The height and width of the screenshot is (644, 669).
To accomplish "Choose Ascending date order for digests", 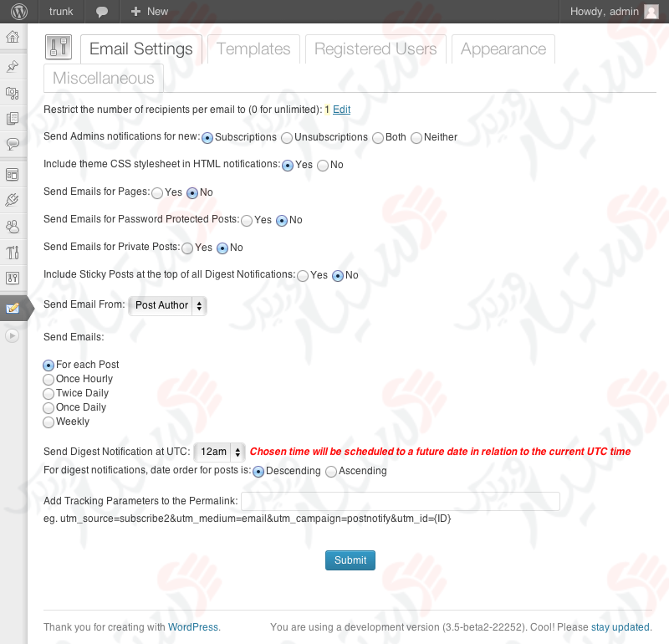I will [x=331, y=472].
